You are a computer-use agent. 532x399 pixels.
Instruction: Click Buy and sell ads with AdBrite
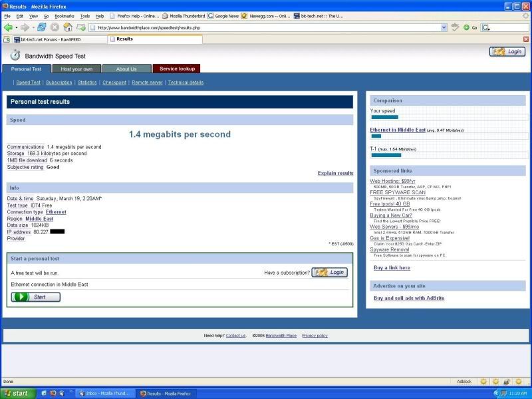pos(409,298)
